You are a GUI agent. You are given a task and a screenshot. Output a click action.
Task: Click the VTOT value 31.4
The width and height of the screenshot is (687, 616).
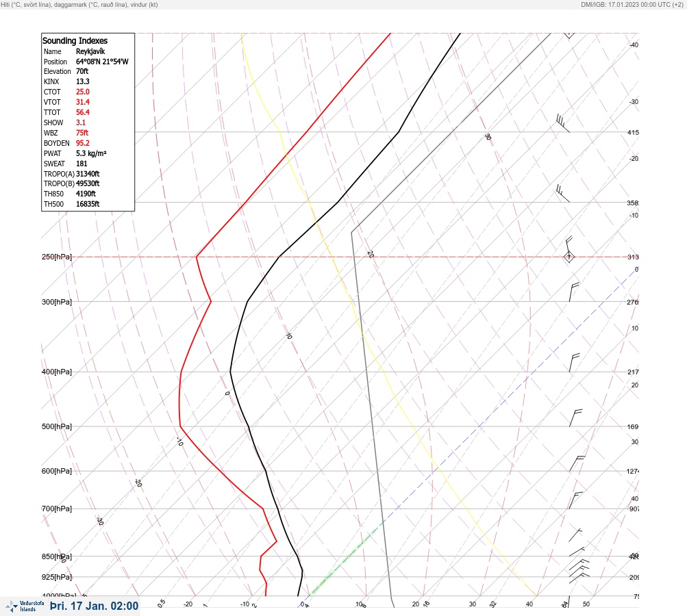82,102
